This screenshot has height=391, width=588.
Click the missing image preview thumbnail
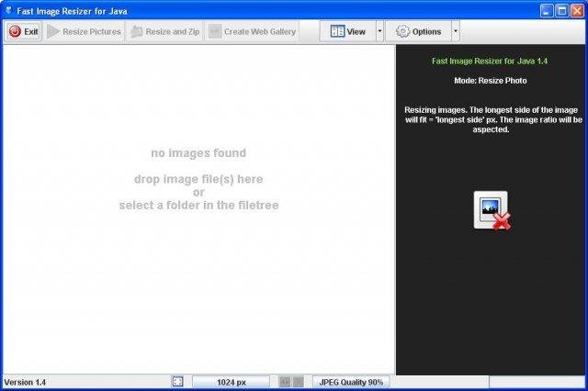click(x=492, y=210)
